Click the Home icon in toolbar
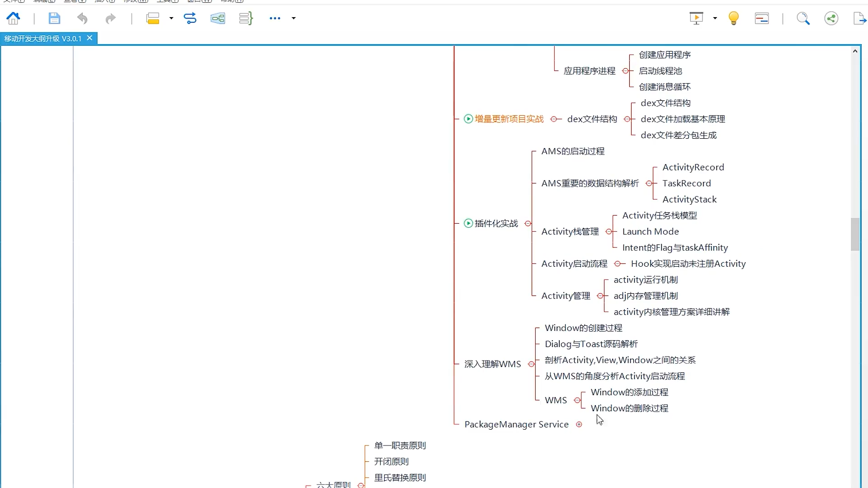Image resolution: width=868 pixels, height=488 pixels. (x=13, y=19)
